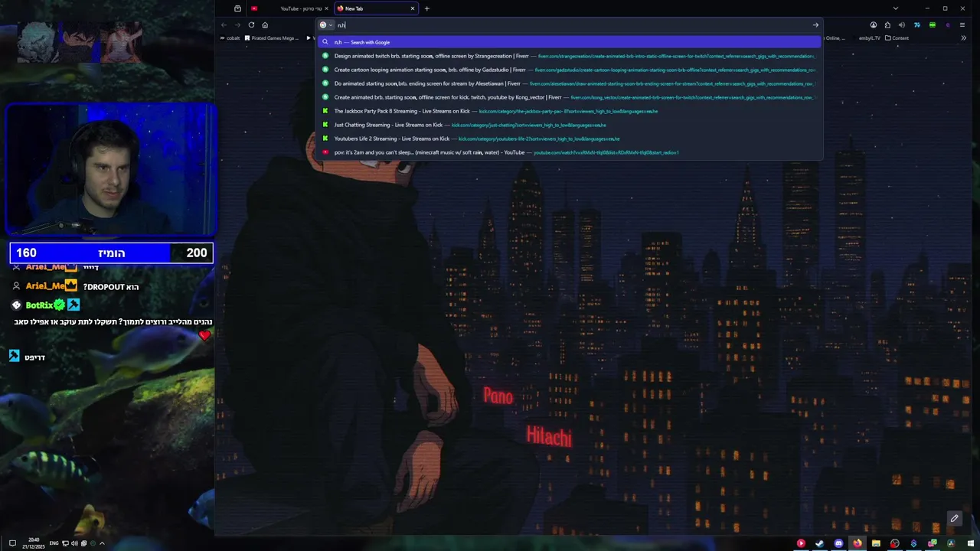The height and width of the screenshot is (551, 980).
Task: Reload the page with the refresh icon
Action: point(251,25)
